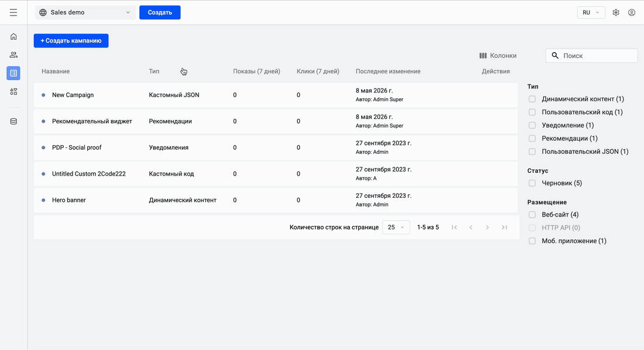This screenshot has width=644, height=350.
Task: Toggle Динамический контент filter checkbox
Action: [532, 99]
